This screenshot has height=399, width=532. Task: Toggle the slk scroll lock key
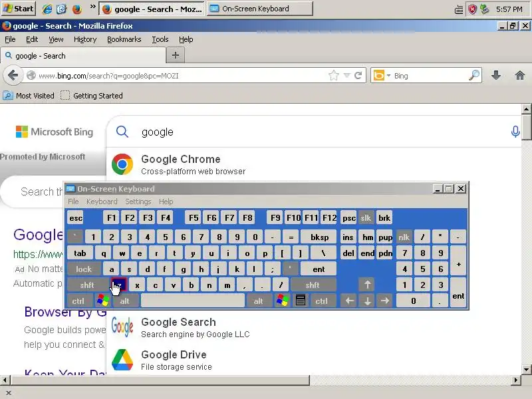(x=365, y=218)
